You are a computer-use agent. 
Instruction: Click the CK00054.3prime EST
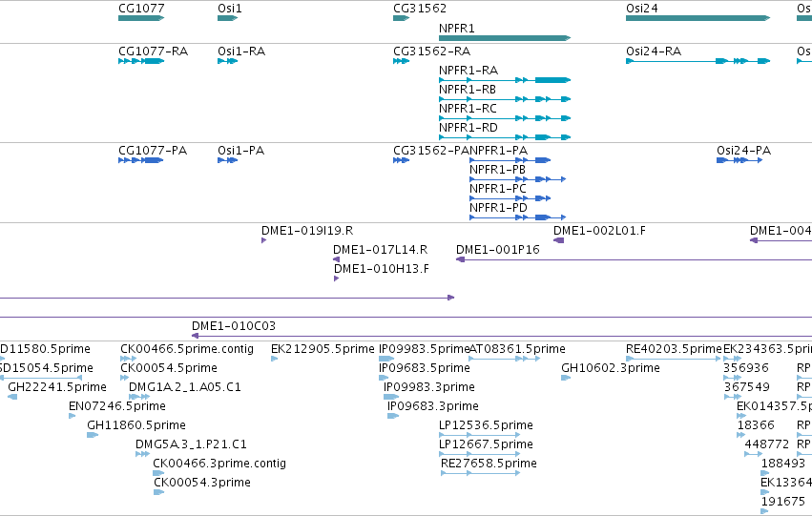click(158, 492)
